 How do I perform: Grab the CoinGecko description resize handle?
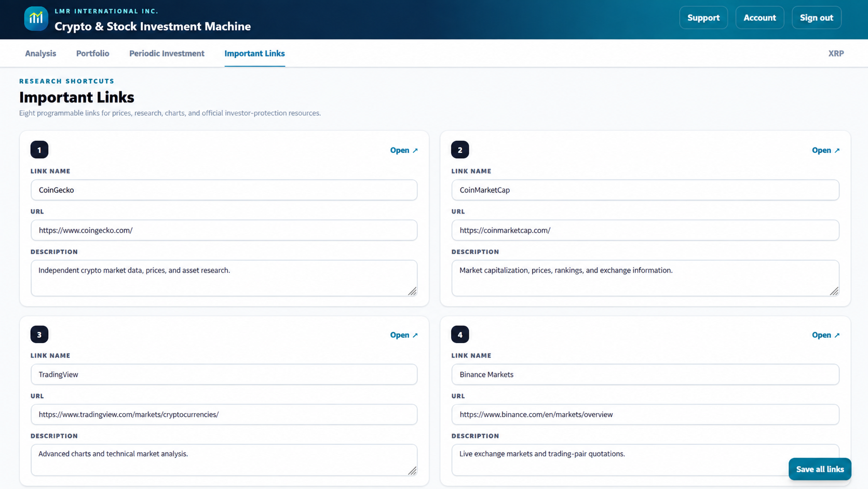click(x=412, y=291)
